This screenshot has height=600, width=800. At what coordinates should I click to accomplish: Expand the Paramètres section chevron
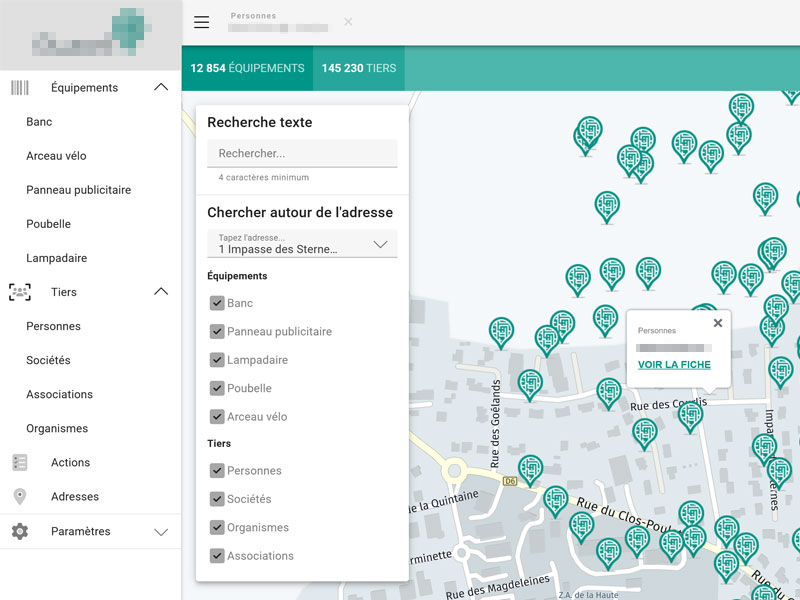click(x=160, y=532)
